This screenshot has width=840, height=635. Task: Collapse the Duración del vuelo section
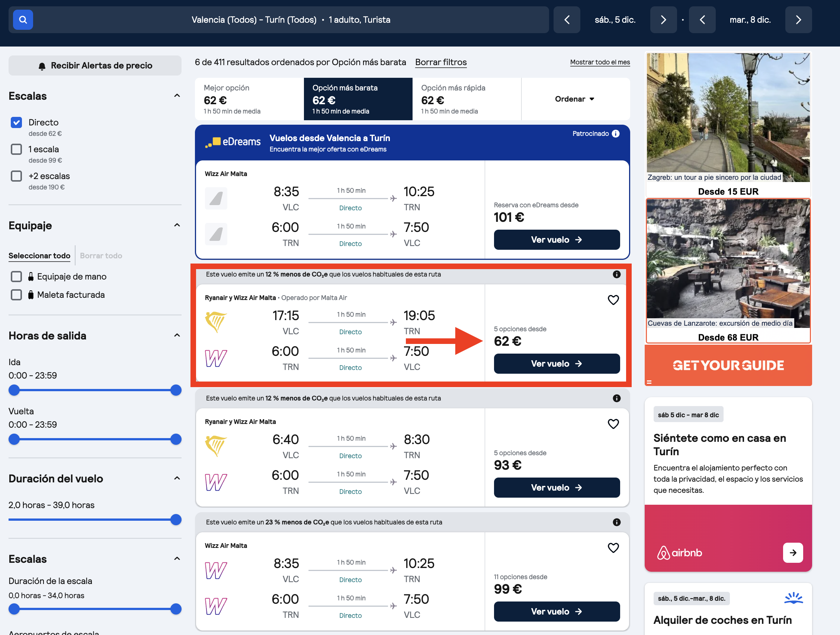(x=177, y=478)
